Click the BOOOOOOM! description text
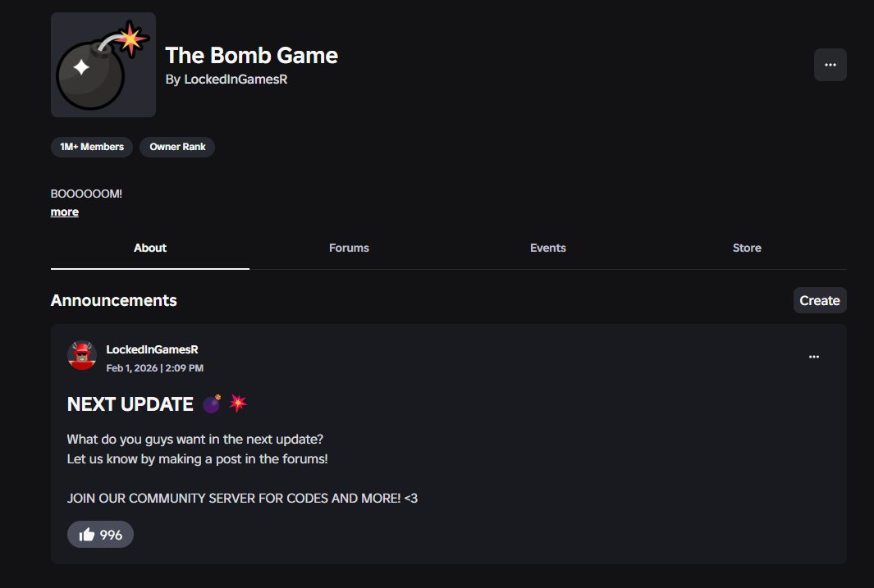 pos(86,194)
